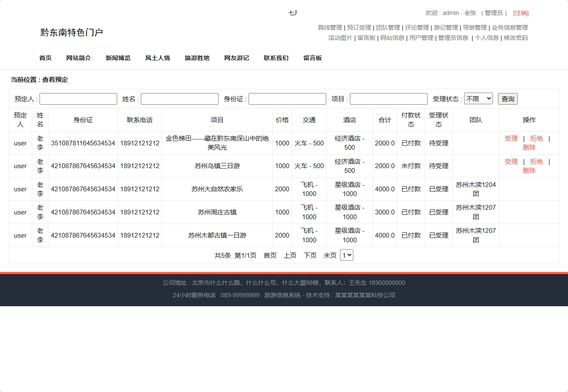Switch to the 首页 tab
The image size is (568, 392).
45,58
